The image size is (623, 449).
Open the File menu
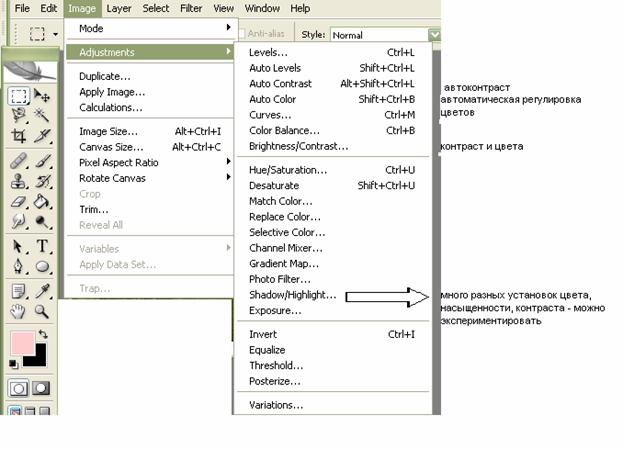(22, 8)
